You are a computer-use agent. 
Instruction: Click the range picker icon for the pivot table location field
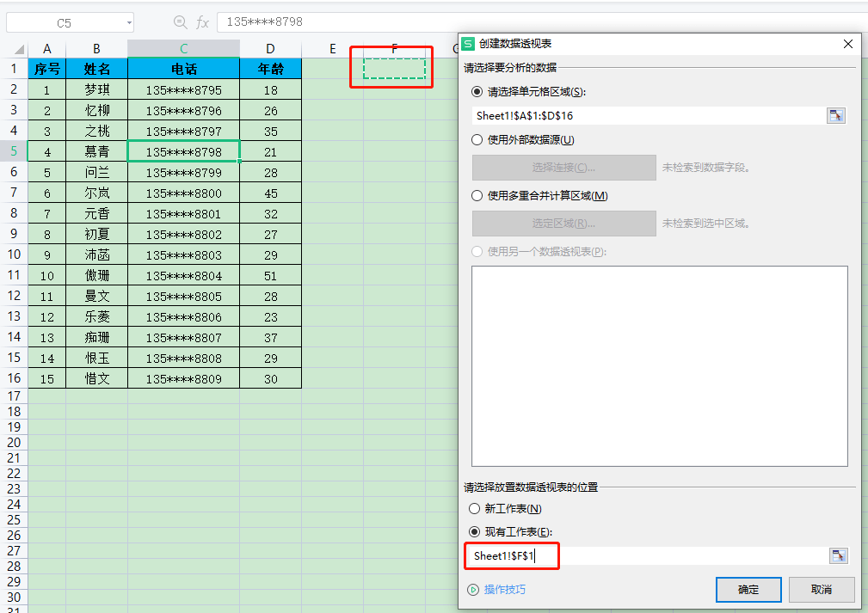838,556
